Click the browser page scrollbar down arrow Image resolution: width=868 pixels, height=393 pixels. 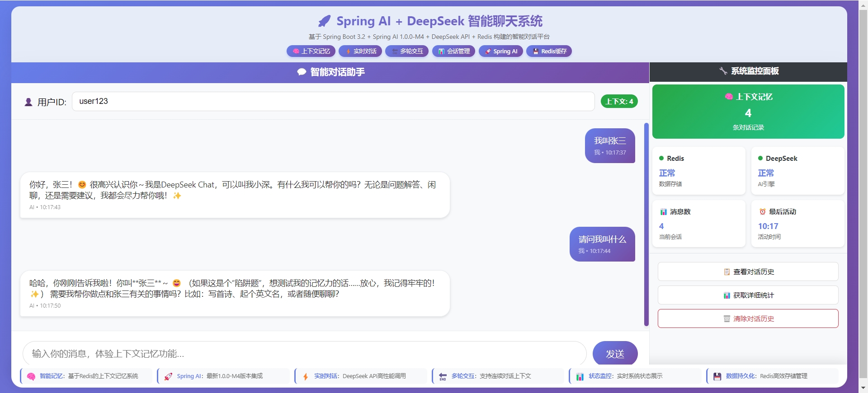click(x=863, y=388)
